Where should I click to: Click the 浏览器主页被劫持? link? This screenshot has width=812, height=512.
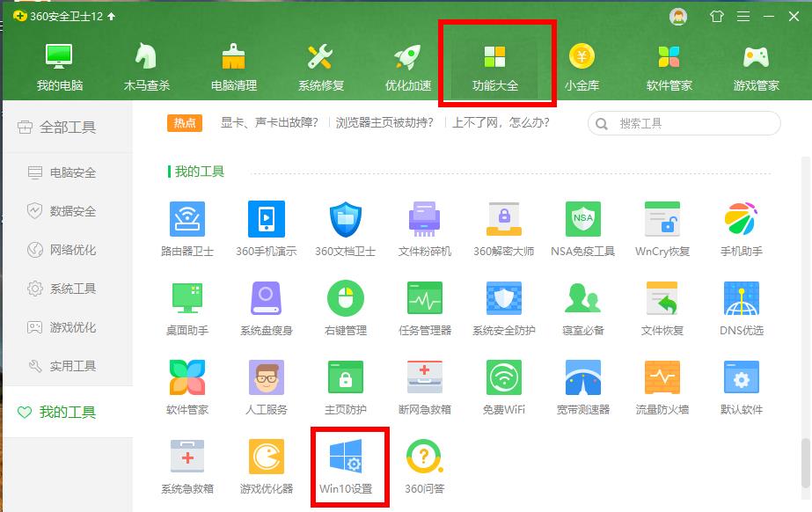click(384, 122)
